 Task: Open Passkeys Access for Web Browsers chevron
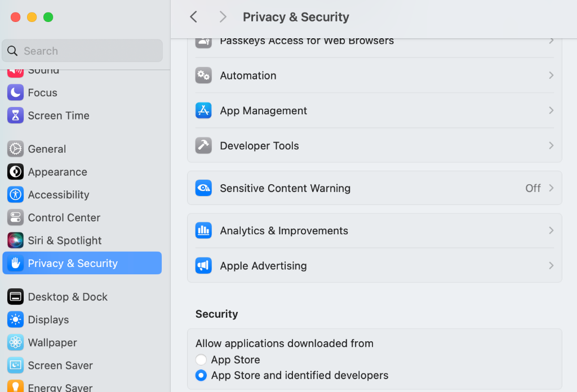[x=551, y=41]
